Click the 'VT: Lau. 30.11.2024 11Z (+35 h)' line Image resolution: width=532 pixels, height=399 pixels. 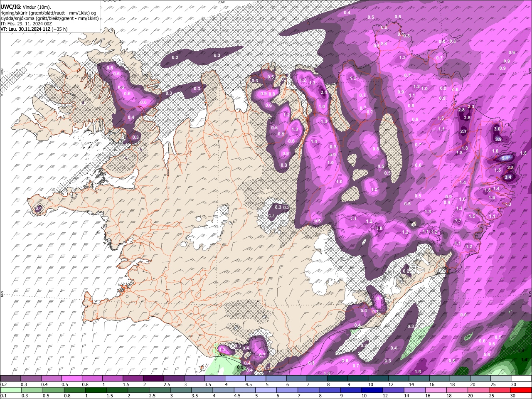click(x=34, y=29)
